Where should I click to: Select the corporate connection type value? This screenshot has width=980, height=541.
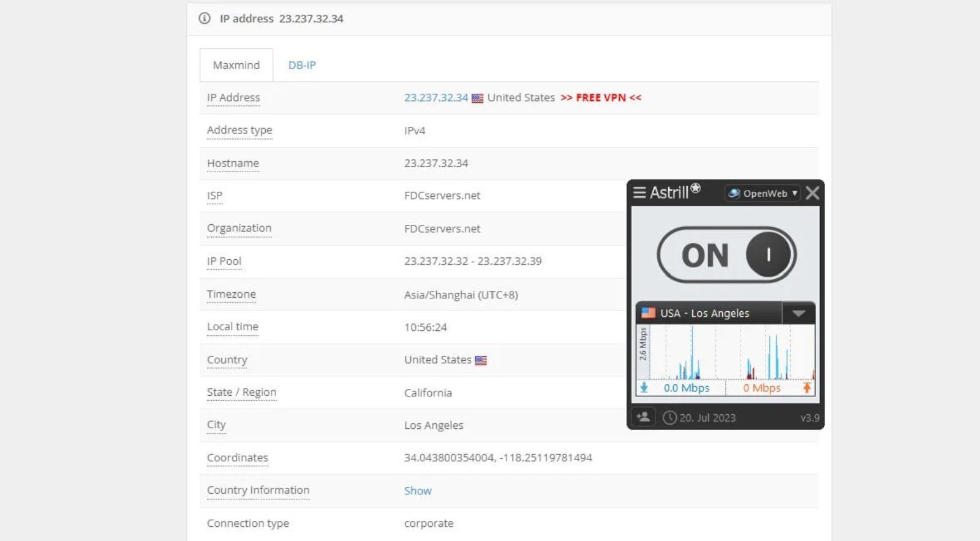[x=429, y=523]
